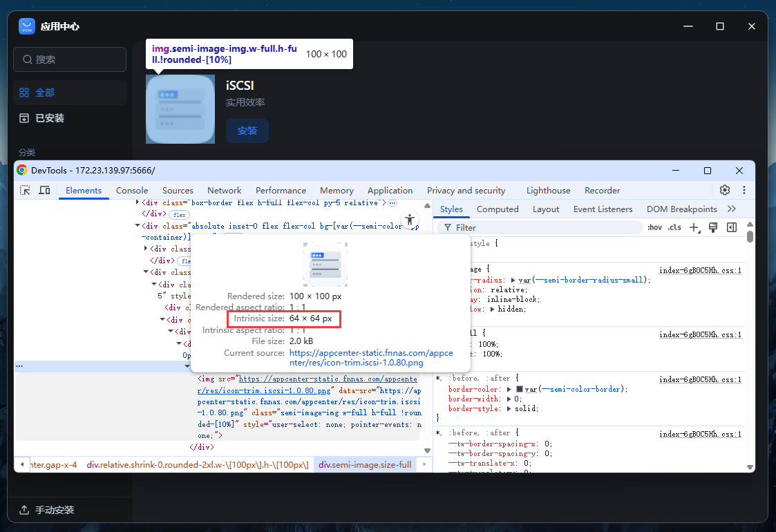The height and width of the screenshot is (532, 776).
Task: Open the appcenter-static image source link in tooltip
Action: pos(371,358)
